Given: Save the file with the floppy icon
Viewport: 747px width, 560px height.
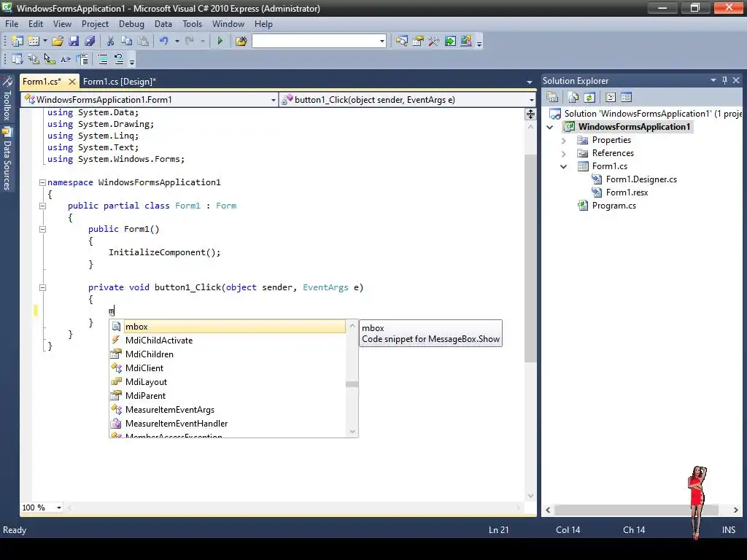Looking at the screenshot, I should [x=74, y=41].
